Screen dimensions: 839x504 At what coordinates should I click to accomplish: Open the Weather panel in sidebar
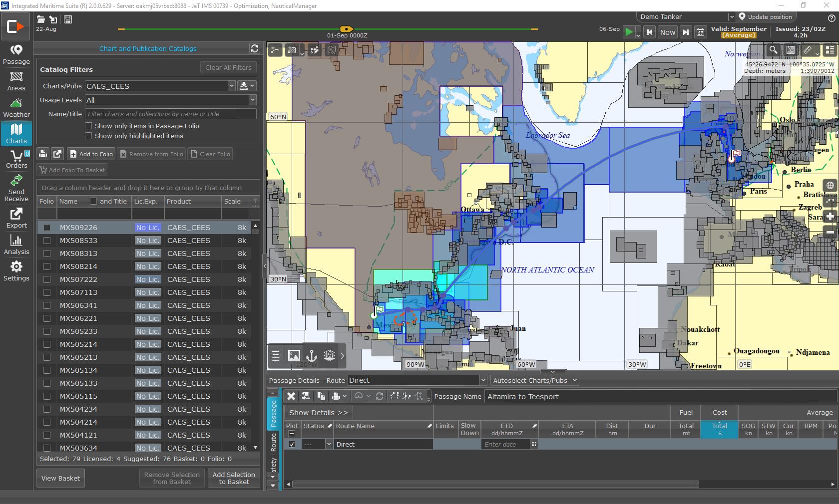(16, 108)
